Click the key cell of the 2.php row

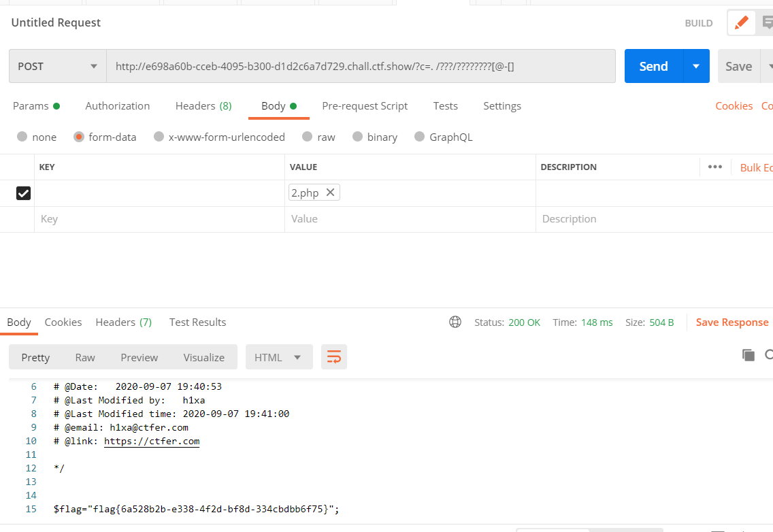(x=159, y=193)
